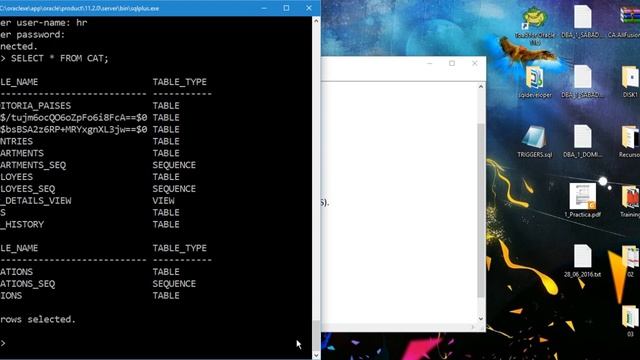Close the sqlplus.exe console window
Screen dimensions: 640x360
point(309,8)
